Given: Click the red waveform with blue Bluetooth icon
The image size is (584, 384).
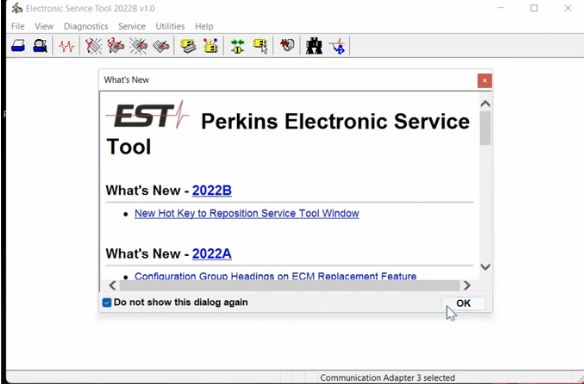Looking at the screenshot, I should coord(337,46).
